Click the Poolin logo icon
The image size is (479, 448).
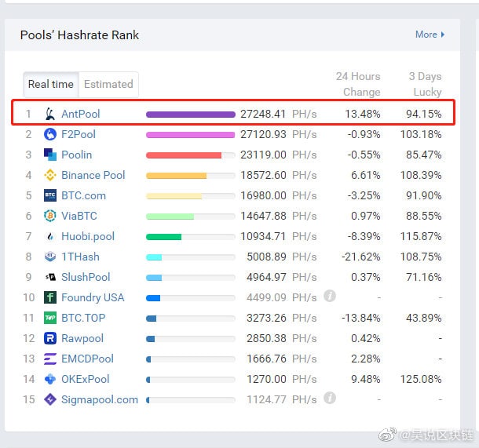(50, 155)
